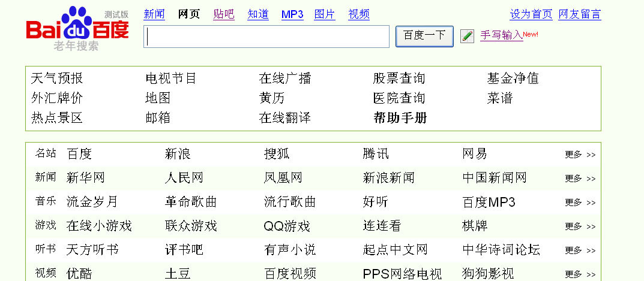
Task: Open the 腾讯 site link
Action: [375, 154]
